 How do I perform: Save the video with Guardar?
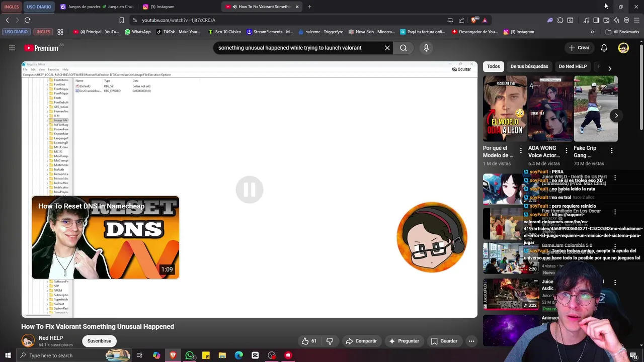444,341
